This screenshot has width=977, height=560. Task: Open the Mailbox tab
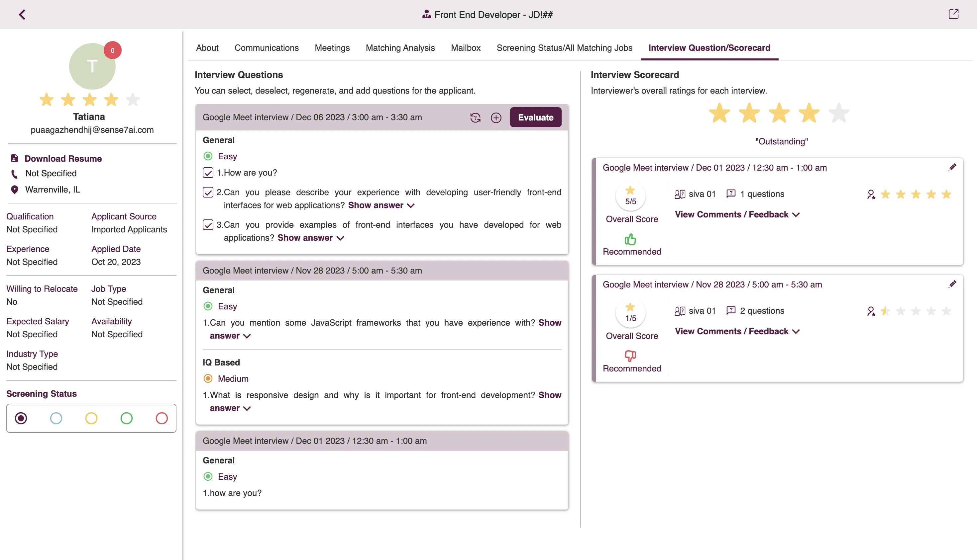click(x=465, y=48)
